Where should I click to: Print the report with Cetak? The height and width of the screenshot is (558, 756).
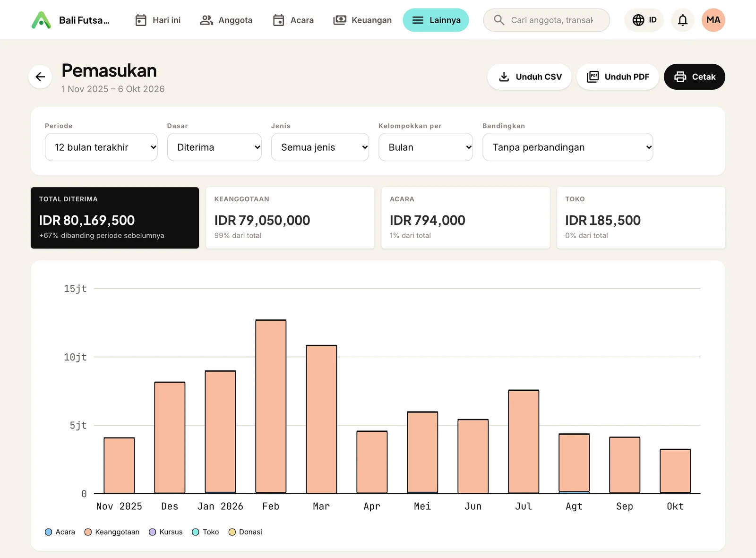[x=694, y=77]
